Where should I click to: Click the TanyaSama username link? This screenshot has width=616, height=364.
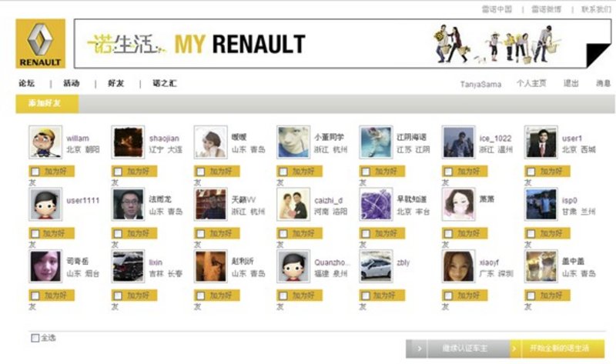[480, 84]
